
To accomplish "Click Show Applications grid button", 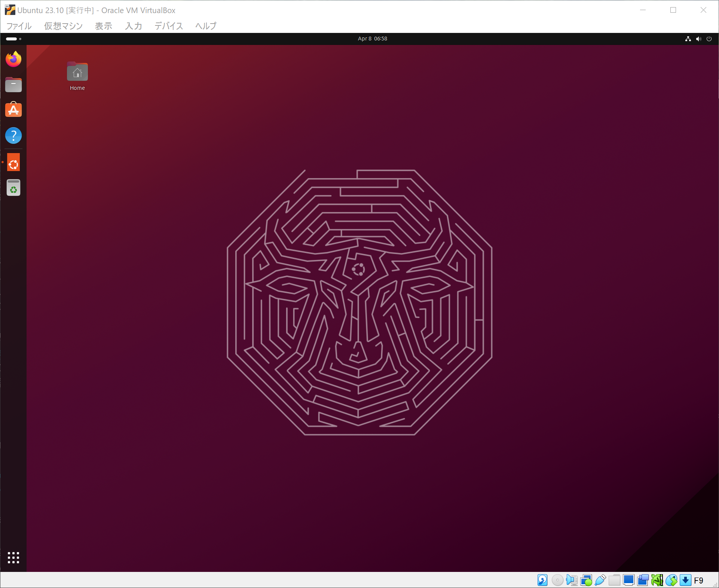I will pos(13,558).
